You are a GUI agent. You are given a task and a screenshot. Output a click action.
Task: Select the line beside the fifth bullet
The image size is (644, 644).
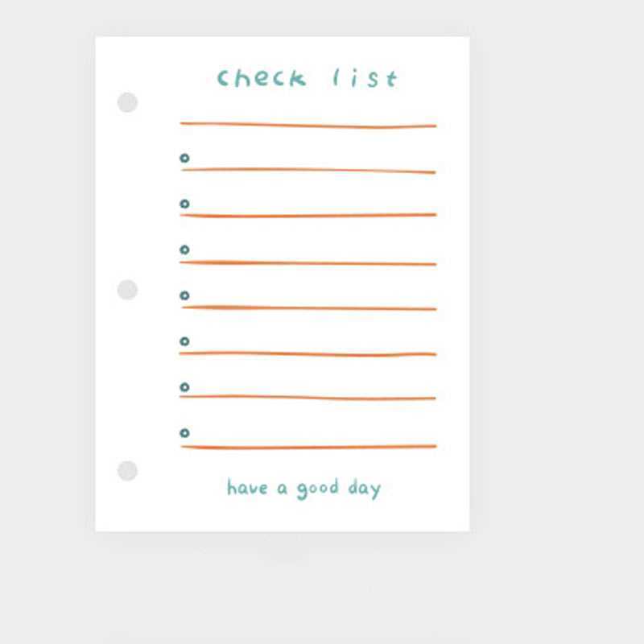[308, 353]
